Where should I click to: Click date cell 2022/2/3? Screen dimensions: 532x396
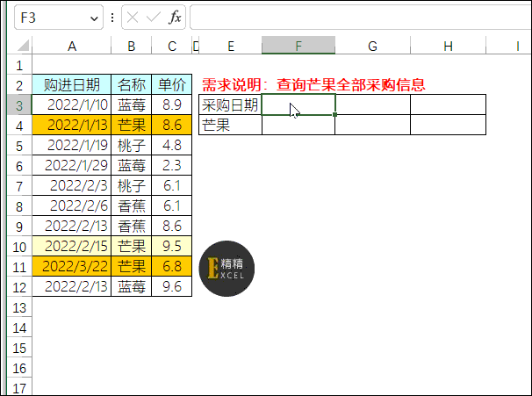click(x=72, y=185)
